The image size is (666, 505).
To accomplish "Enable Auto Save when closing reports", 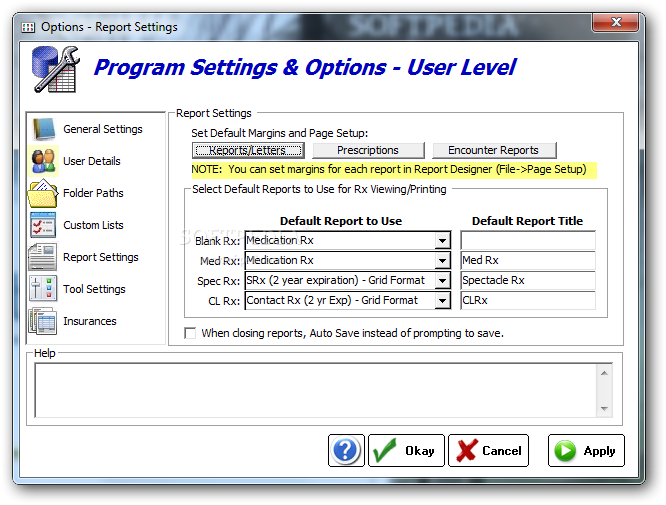I will coord(190,333).
